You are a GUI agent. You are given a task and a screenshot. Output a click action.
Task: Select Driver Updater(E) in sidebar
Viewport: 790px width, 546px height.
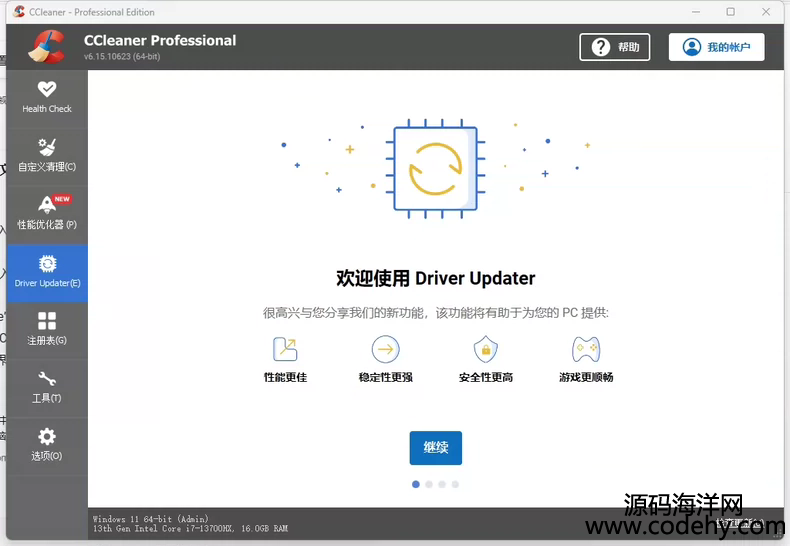pos(47,273)
